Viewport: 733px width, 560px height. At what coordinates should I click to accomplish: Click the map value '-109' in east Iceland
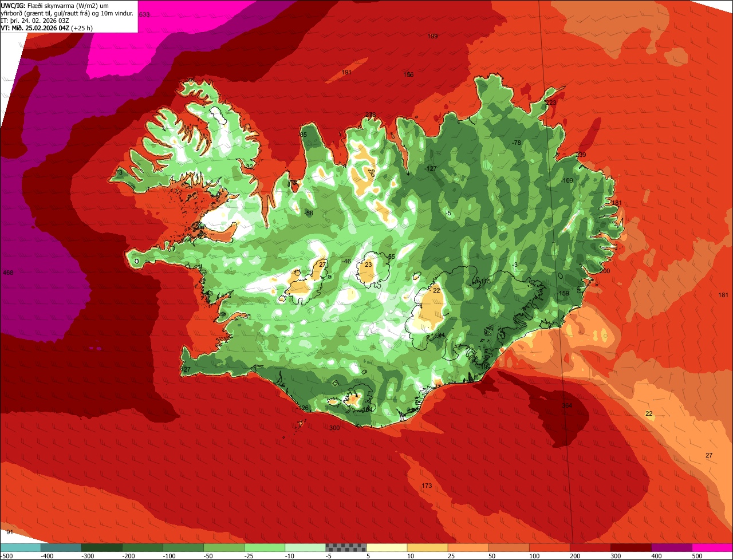[567, 180]
